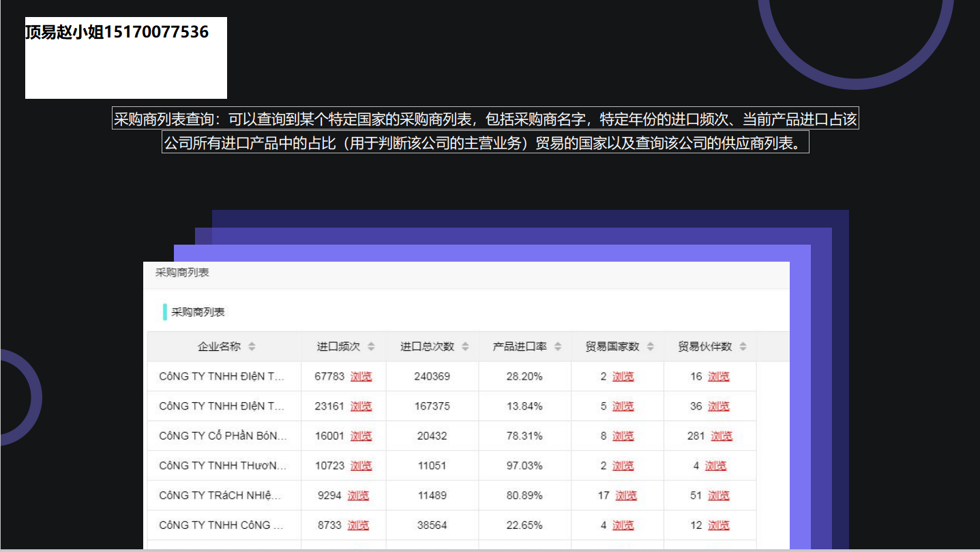Select the company name in the 240369 row
The height and width of the screenshot is (552, 980).
coord(222,376)
